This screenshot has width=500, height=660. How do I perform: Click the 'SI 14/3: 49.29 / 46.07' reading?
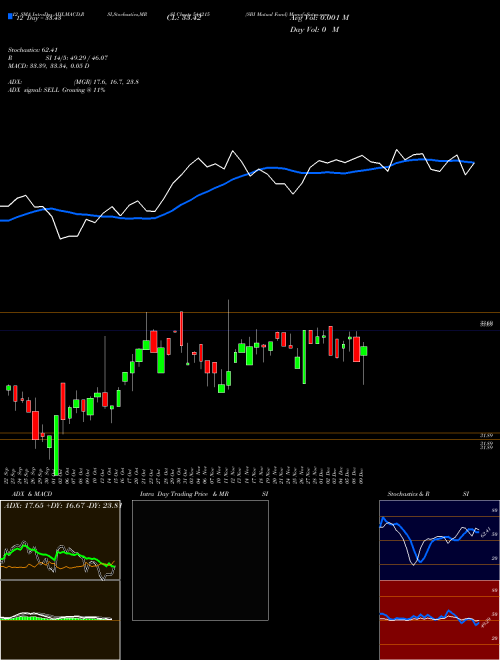tap(77, 58)
